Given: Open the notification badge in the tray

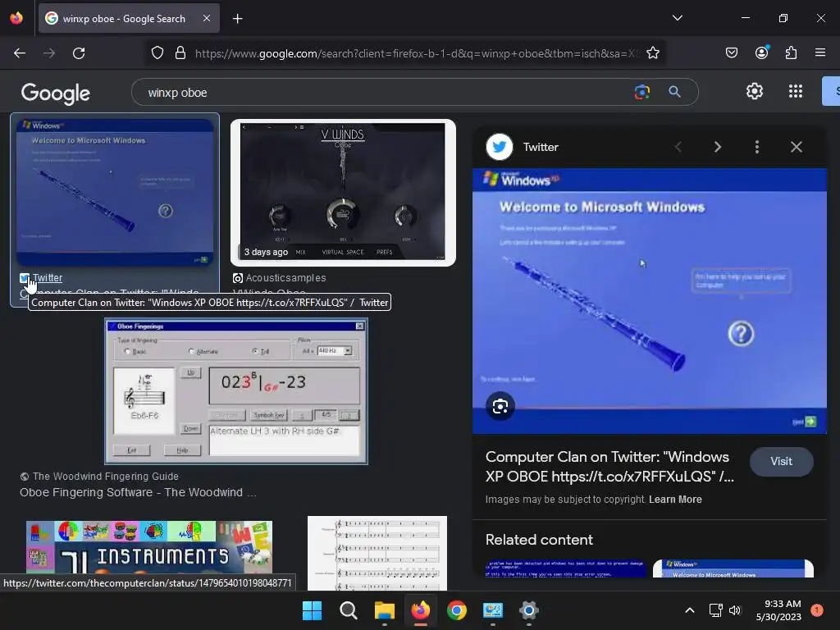Looking at the screenshot, I should (x=817, y=609).
